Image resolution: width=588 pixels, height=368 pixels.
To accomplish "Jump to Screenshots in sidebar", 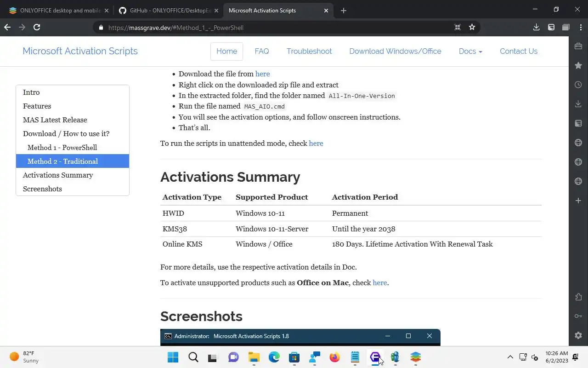I will (73, 189).
